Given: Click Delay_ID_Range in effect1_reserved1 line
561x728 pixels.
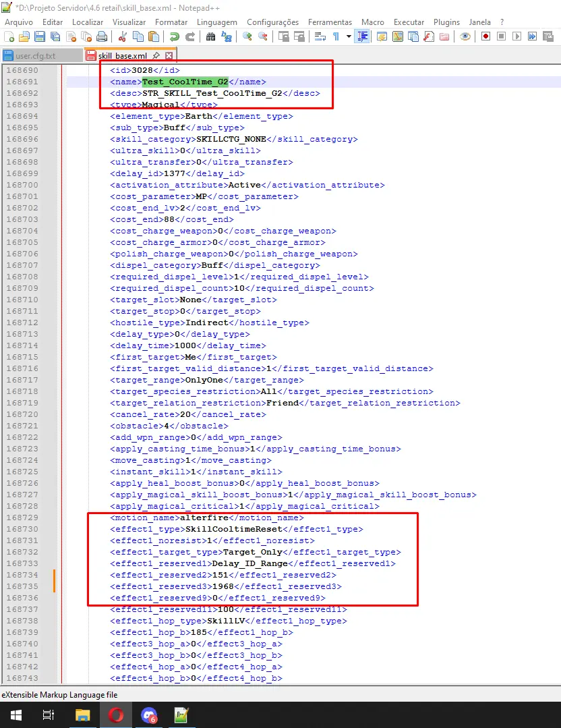Looking at the screenshot, I should tap(249, 563).
